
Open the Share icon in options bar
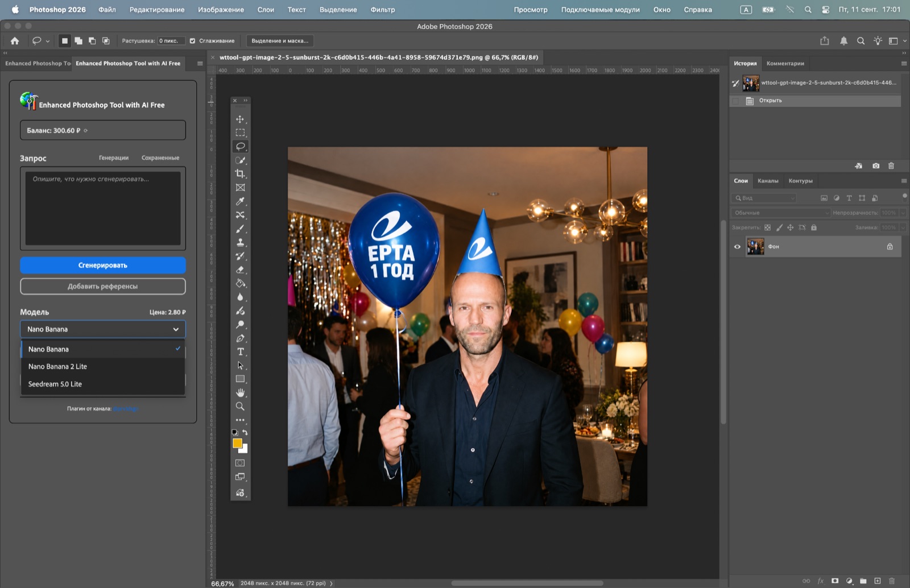[x=825, y=41]
